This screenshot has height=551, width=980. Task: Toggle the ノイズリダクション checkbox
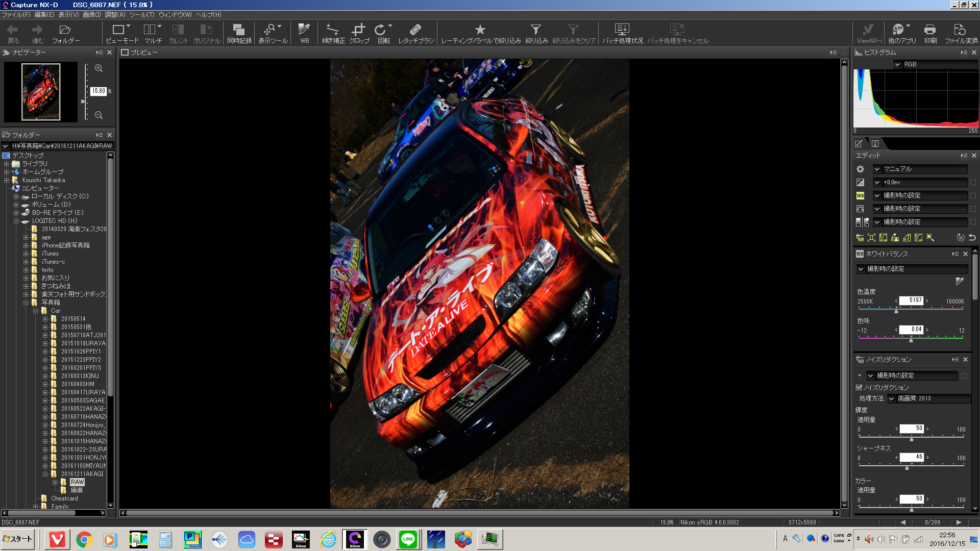859,388
